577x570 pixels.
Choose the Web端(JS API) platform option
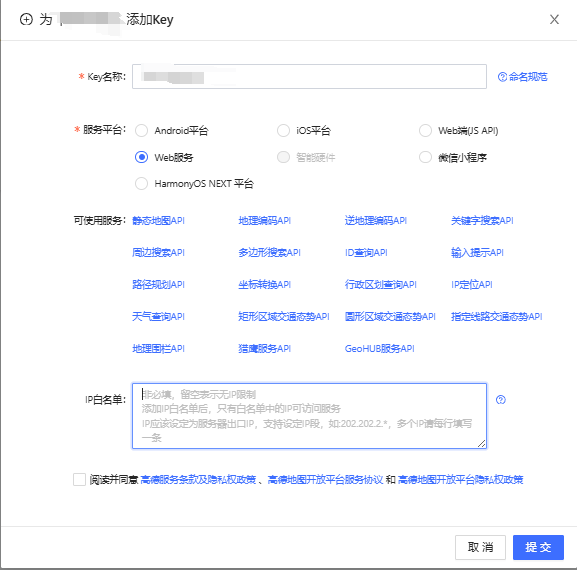tap(425, 130)
